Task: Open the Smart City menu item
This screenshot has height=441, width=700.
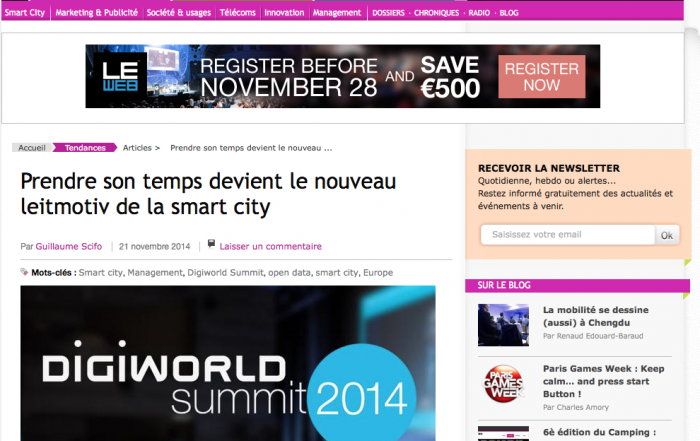Action: 25,12
